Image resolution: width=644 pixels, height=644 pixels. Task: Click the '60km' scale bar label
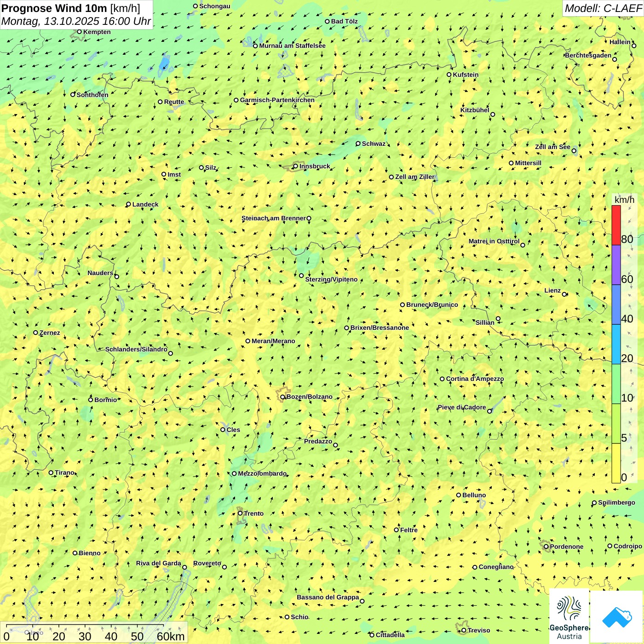[x=171, y=636]
